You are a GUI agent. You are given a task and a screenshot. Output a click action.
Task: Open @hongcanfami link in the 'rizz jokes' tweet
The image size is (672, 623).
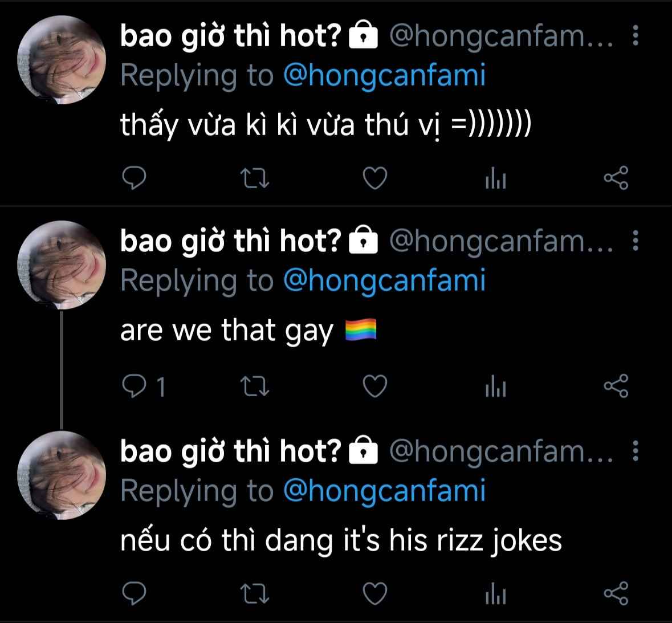(384, 491)
